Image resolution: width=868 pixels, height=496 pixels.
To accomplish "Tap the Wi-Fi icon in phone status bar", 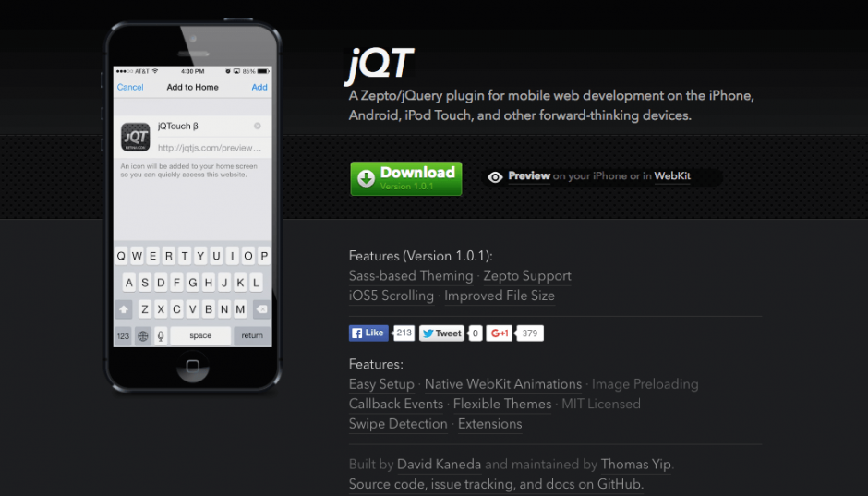I will [x=155, y=71].
